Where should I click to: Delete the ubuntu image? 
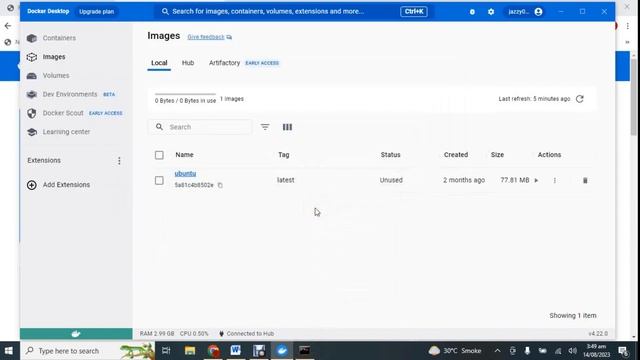[585, 180]
